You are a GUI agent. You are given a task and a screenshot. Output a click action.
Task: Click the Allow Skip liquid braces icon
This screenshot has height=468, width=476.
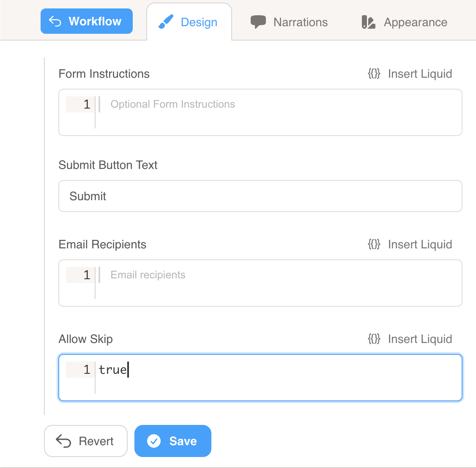(374, 339)
